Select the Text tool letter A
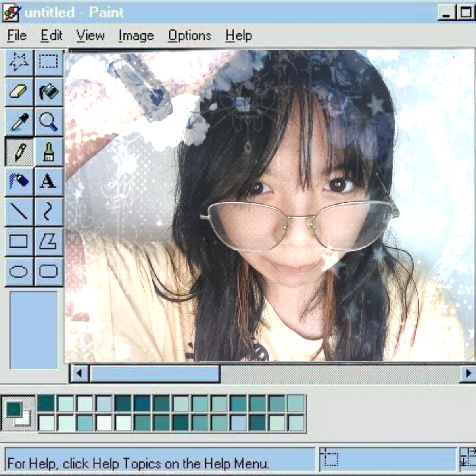The width and height of the screenshot is (476, 476). click(49, 181)
